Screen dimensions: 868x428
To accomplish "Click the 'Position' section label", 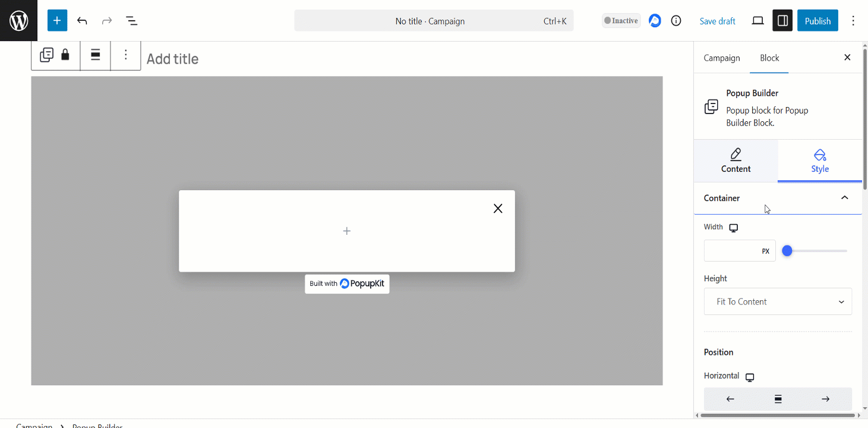I will coord(718,352).
